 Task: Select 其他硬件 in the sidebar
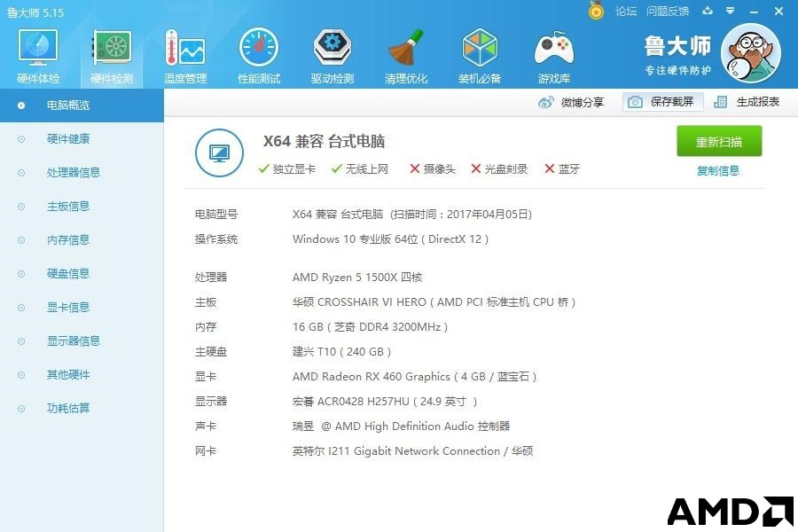coord(82,375)
